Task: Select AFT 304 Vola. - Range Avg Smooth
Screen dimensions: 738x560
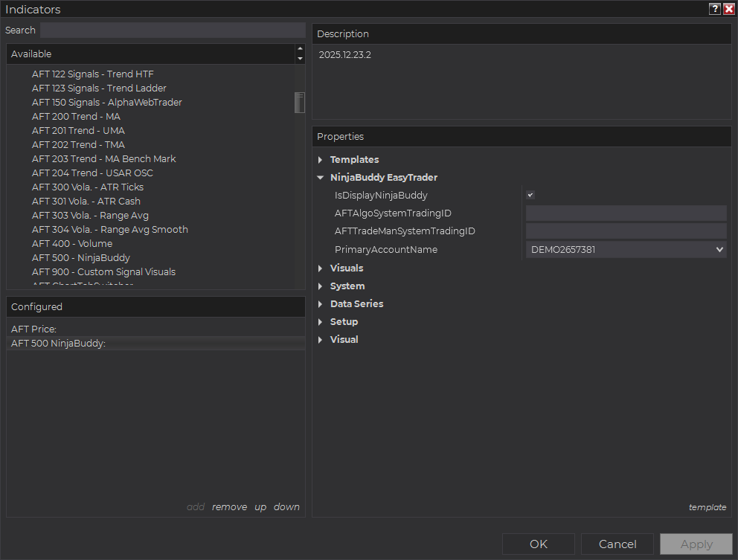Action: tap(109, 229)
